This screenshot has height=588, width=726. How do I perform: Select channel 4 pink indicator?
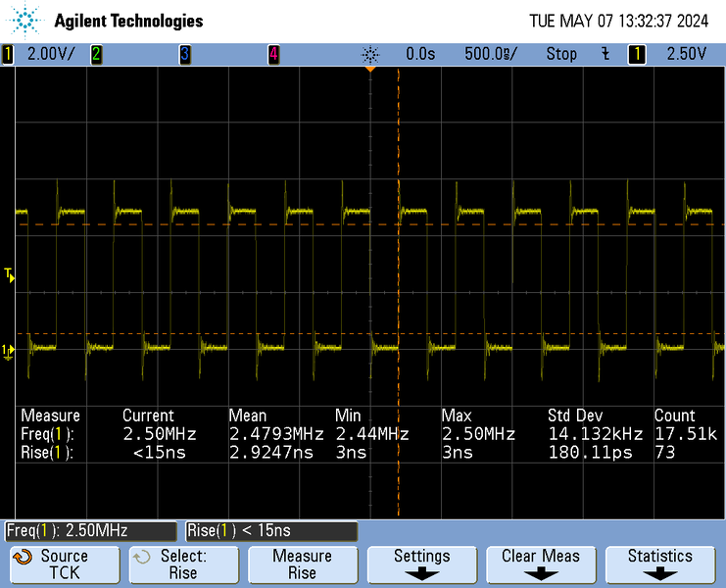(x=273, y=54)
